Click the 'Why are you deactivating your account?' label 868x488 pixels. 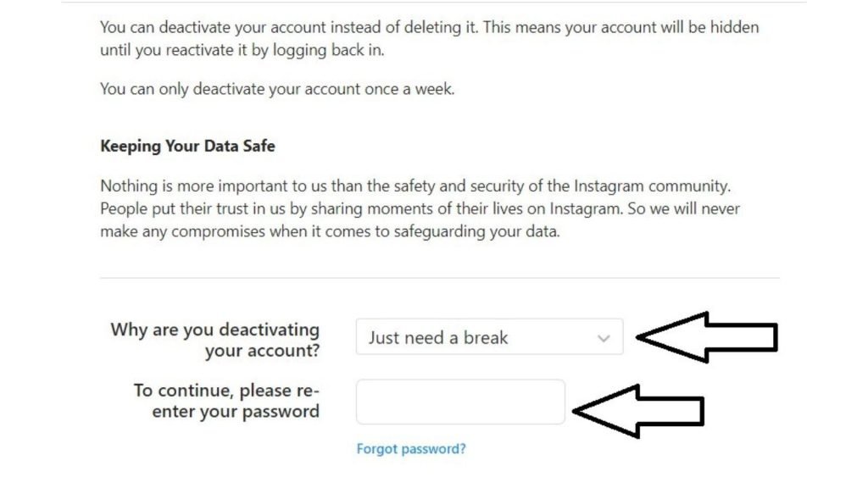pos(214,340)
